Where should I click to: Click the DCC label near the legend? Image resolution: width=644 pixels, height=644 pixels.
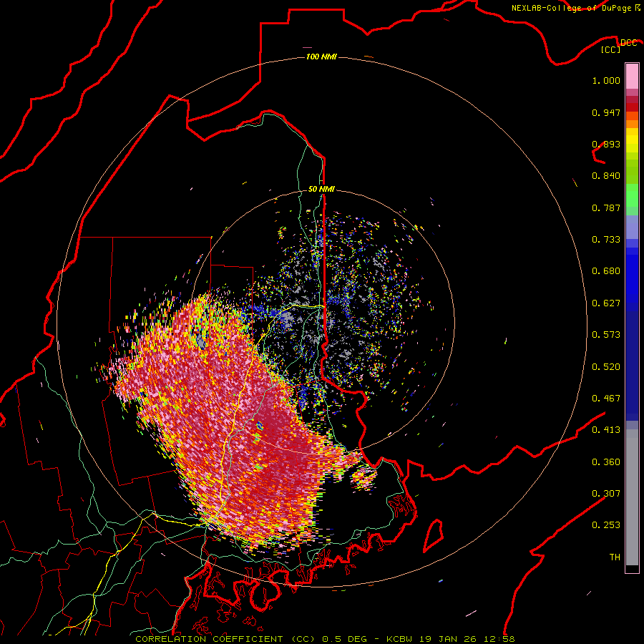pos(628,43)
